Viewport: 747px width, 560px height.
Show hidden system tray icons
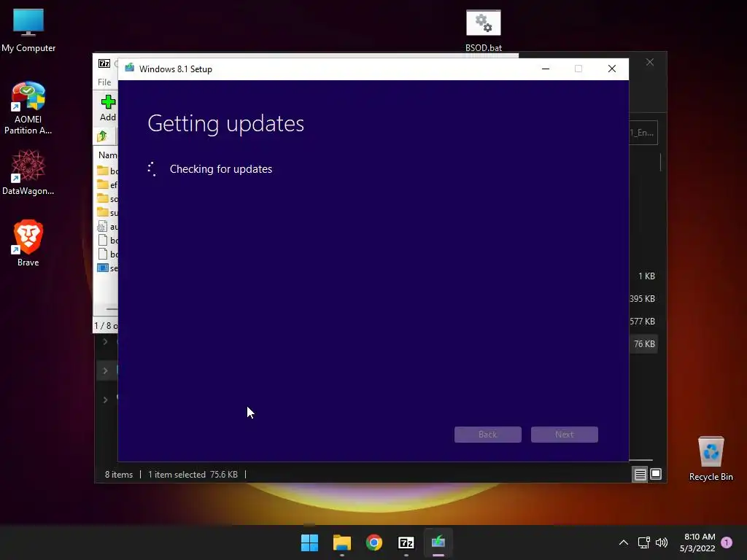click(623, 542)
